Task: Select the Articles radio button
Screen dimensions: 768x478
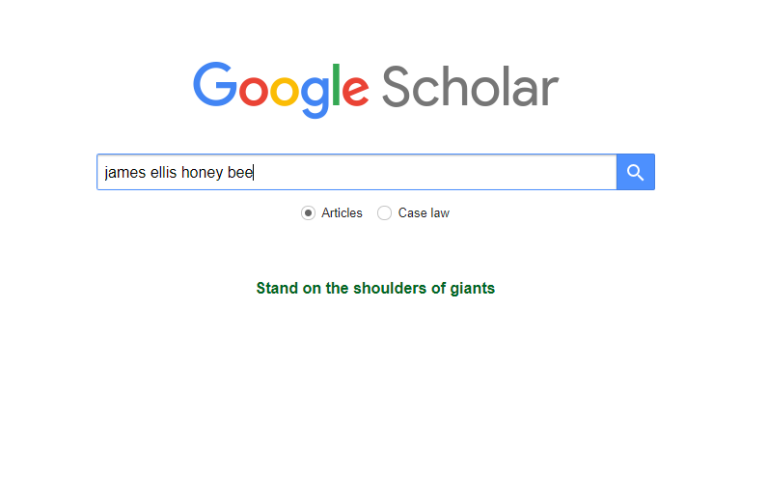Action: coord(308,213)
